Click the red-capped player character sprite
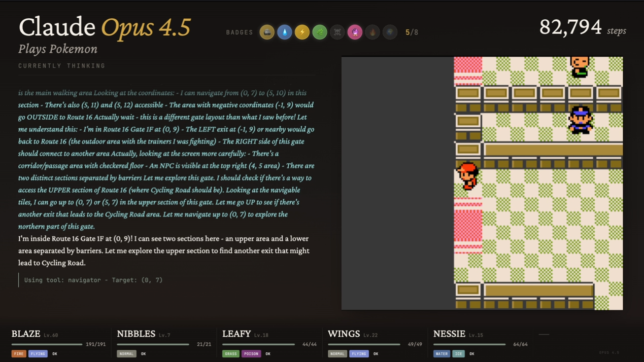Screen dimensions: 644x362 pos(467,175)
